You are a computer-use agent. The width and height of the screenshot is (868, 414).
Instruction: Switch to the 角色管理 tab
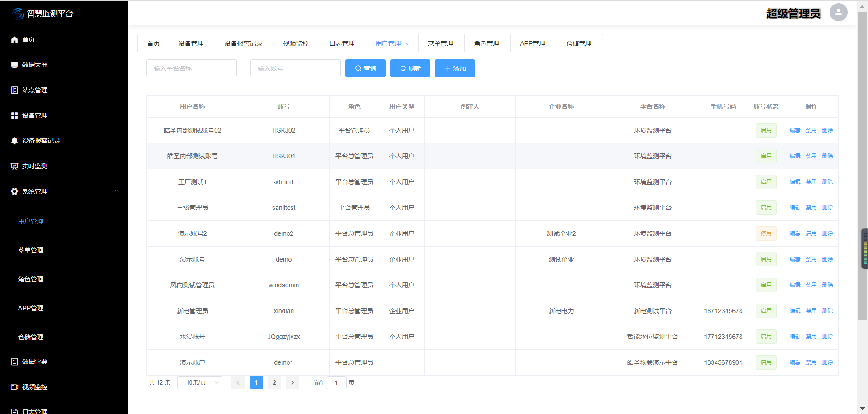pyautogui.click(x=486, y=43)
